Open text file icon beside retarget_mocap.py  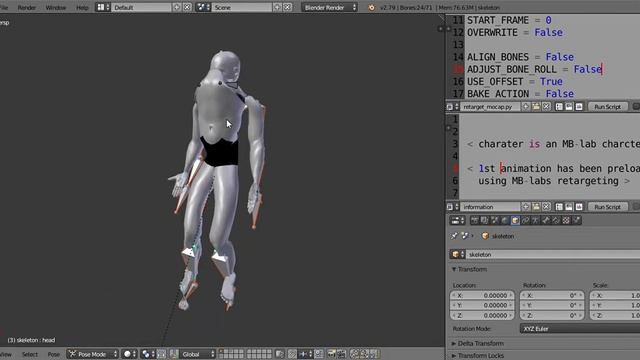(x=536, y=107)
